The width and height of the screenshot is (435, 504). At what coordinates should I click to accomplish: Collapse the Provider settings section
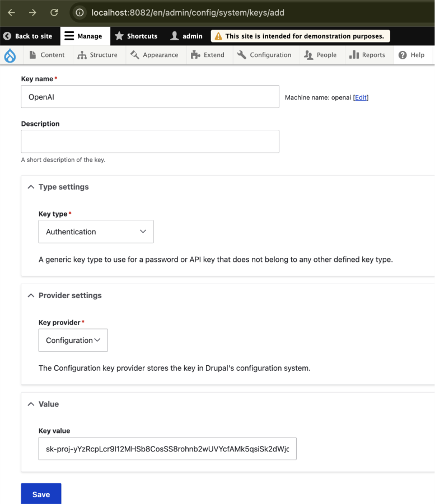65,295
